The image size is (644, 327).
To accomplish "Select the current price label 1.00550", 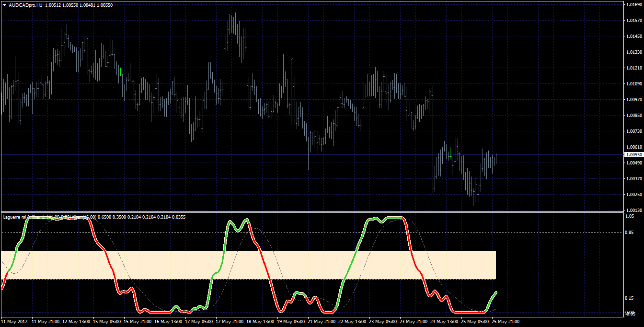I will [x=634, y=155].
